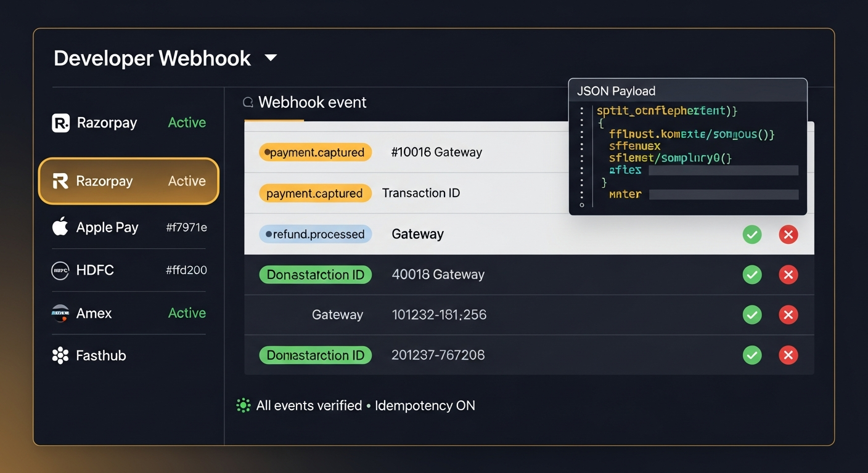Switch to the Webhook event tab
The image size is (868, 473).
pos(312,102)
